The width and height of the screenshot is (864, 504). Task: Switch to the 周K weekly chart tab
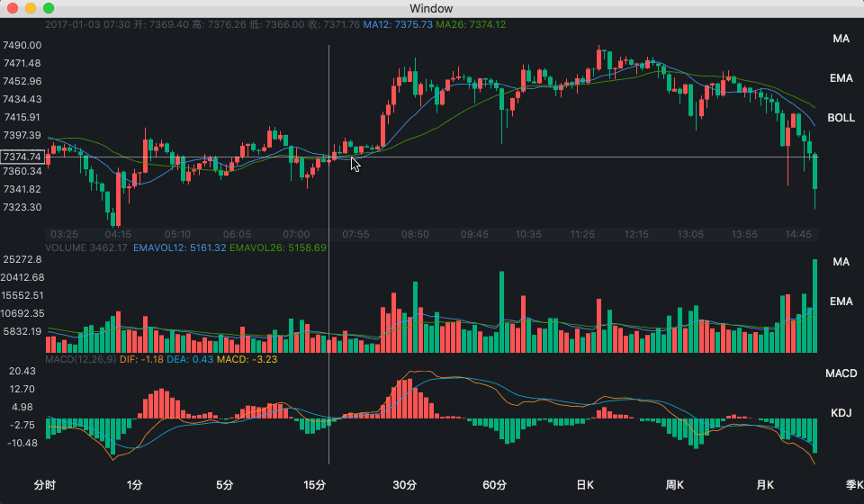tap(674, 485)
